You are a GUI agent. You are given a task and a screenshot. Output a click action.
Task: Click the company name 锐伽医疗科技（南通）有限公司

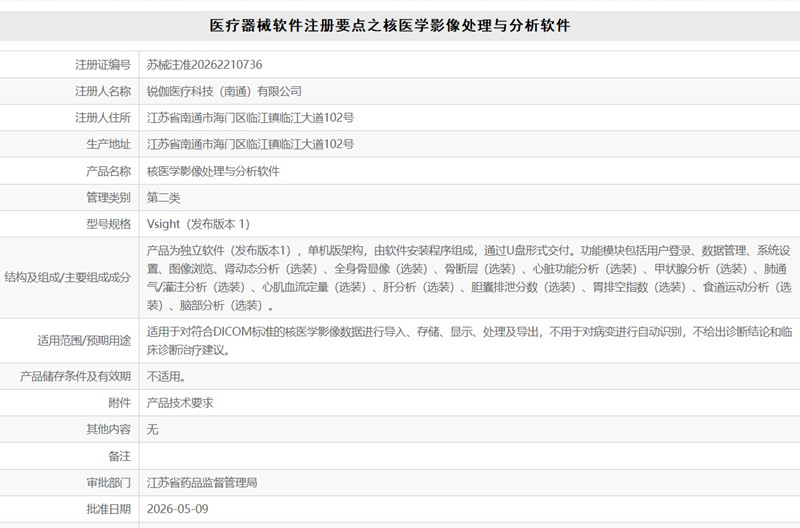coord(224,91)
